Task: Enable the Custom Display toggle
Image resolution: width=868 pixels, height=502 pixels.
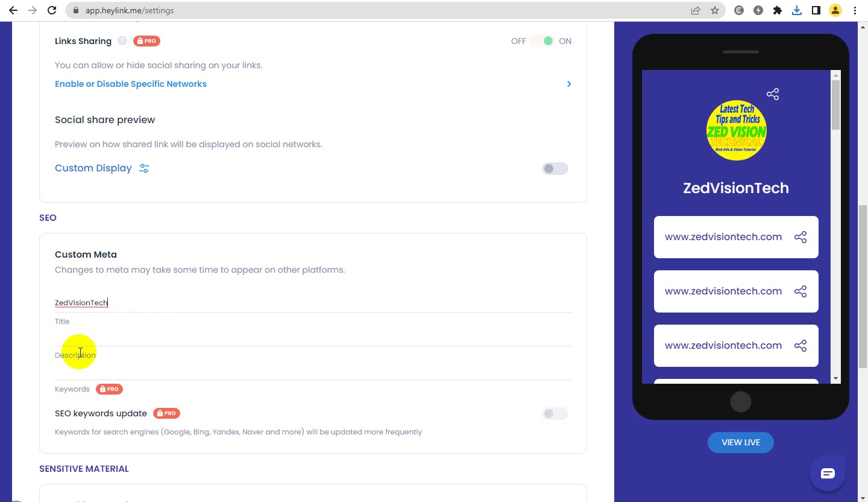Action: click(555, 168)
